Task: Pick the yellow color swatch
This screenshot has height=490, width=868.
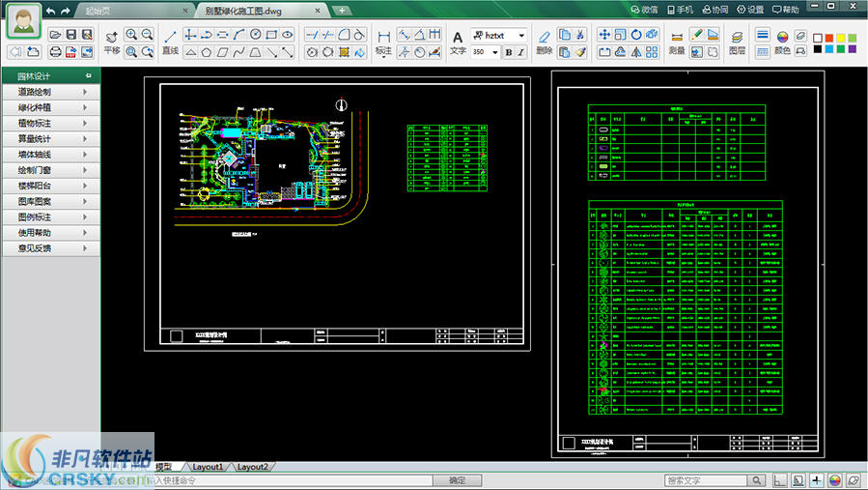Action: [x=840, y=39]
